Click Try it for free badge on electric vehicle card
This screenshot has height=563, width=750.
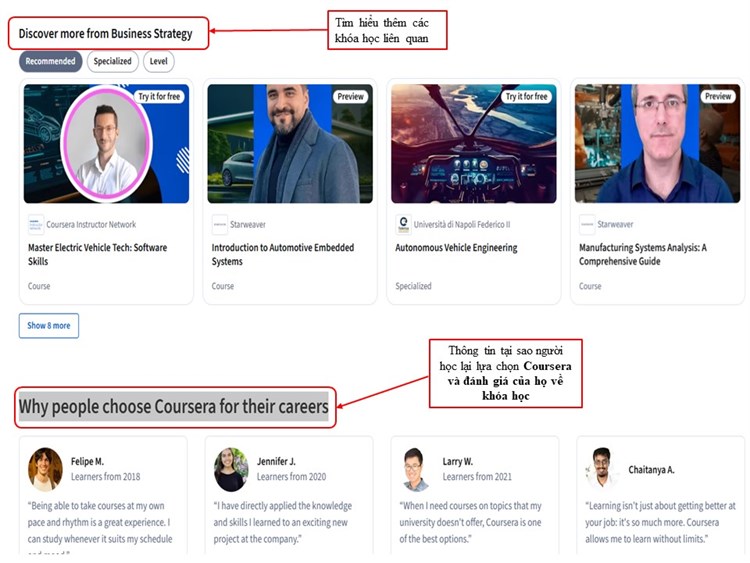point(159,97)
